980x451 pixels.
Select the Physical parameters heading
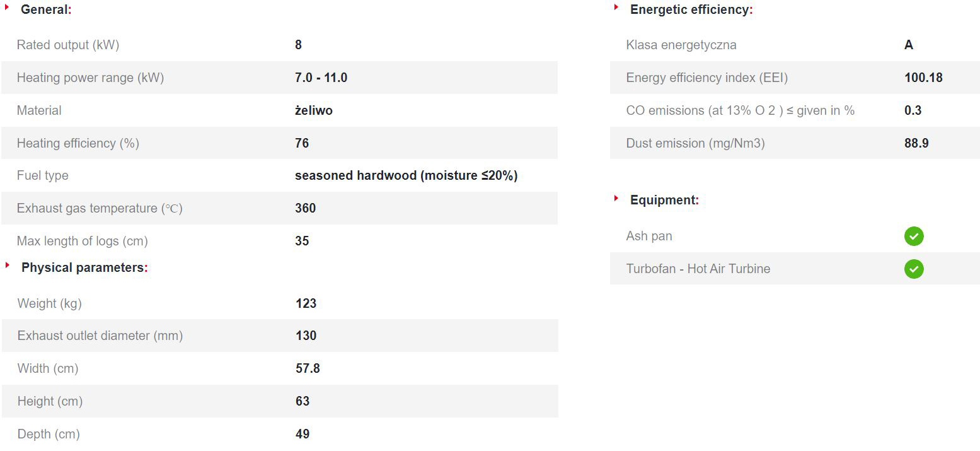click(84, 267)
